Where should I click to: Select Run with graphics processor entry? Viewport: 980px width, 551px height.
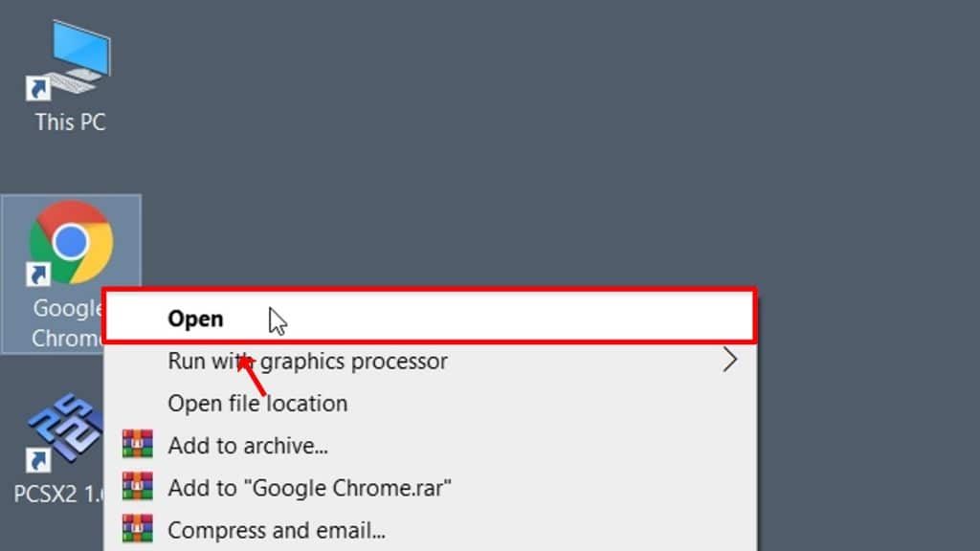click(x=430, y=361)
